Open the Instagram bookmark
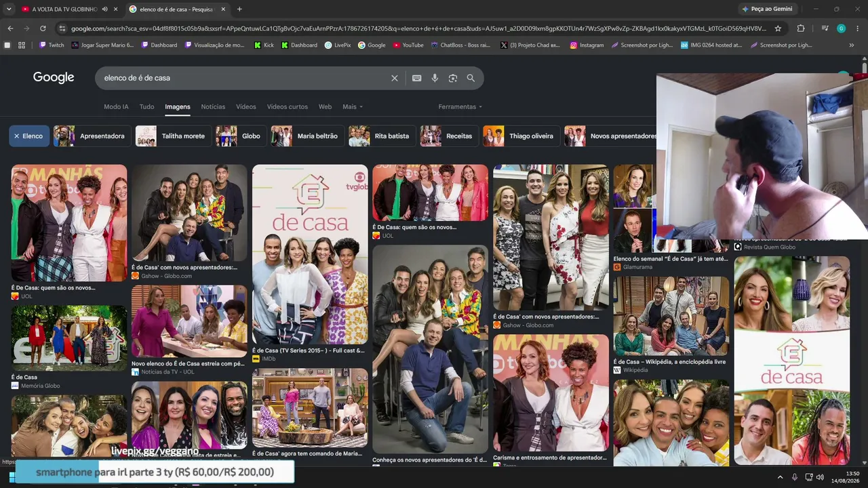Image resolution: width=868 pixels, height=488 pixels. (587, 45)
